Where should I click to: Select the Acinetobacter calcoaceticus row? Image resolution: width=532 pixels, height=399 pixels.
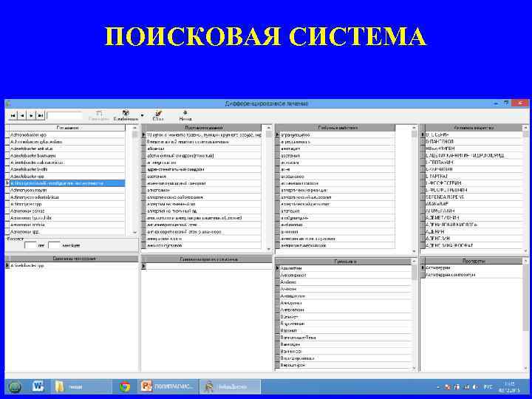pos(67,163)
